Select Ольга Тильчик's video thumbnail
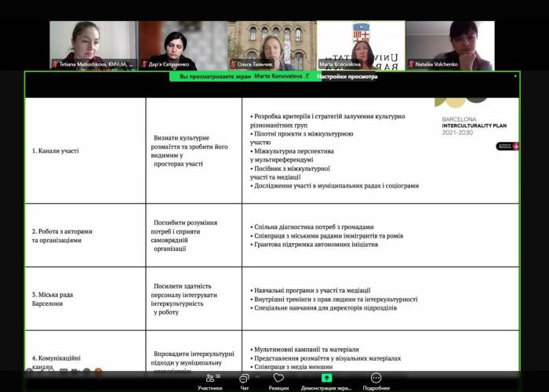The image size is (549, 392). click(x=272, y=45)
